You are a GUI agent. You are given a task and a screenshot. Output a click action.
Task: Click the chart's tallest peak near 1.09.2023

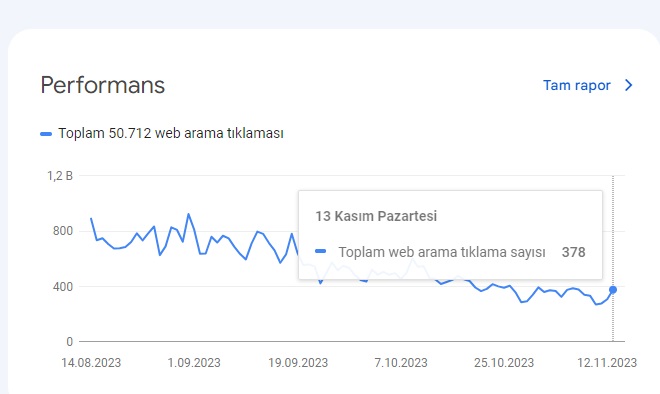point(188,214)
